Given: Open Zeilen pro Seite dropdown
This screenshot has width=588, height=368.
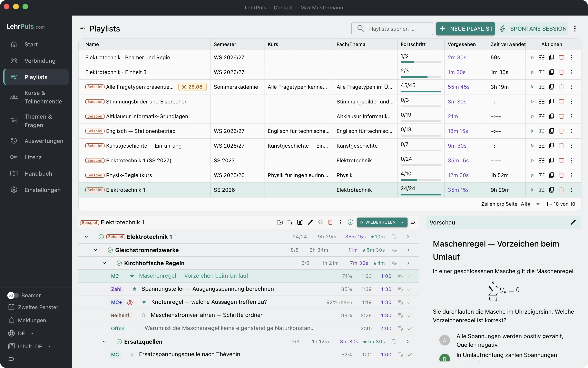Looking at the screenshot, I should [x=530, y=204].
